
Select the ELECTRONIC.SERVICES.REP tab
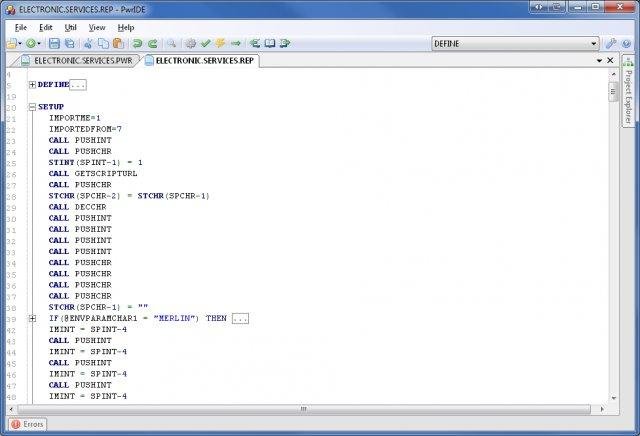click(x=200, y=61)
